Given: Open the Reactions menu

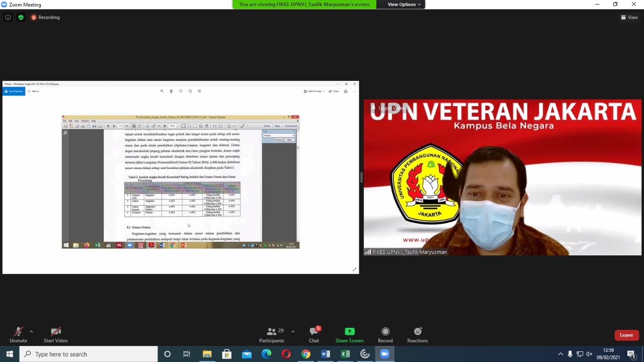Looking at the screenshot, I should point(418,335).
